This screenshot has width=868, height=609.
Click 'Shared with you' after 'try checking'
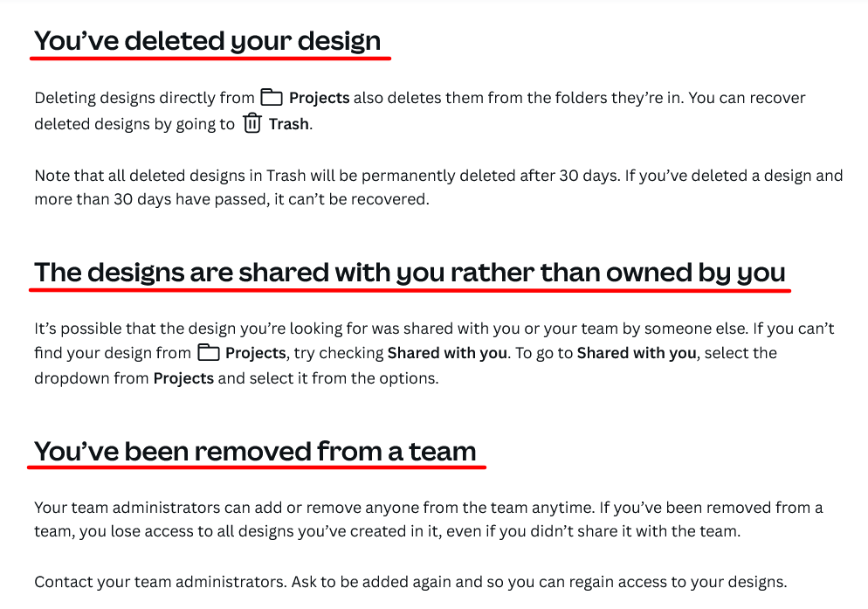[x=447, y=353]
